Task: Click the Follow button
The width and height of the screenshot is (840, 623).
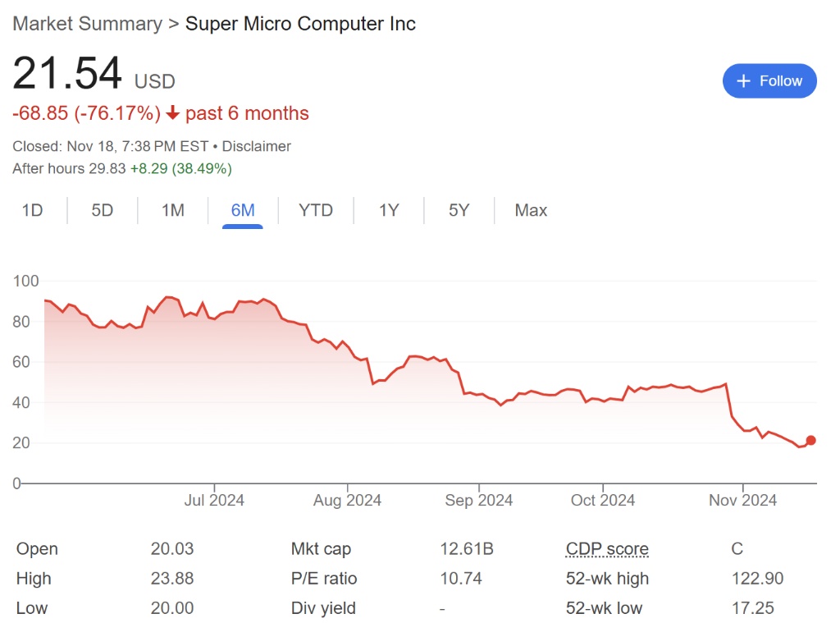Action: 769,80
